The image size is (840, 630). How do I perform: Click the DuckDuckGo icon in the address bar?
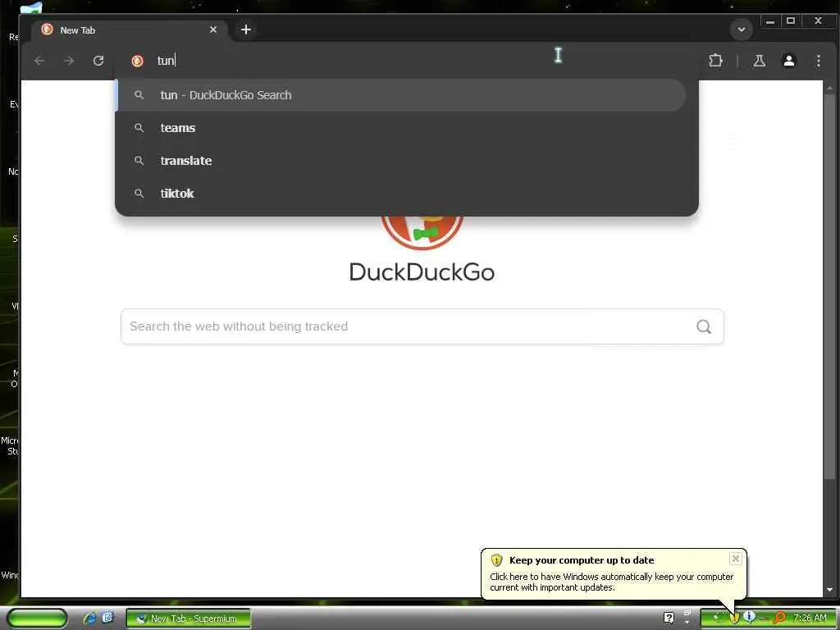[x=137, y=61]
